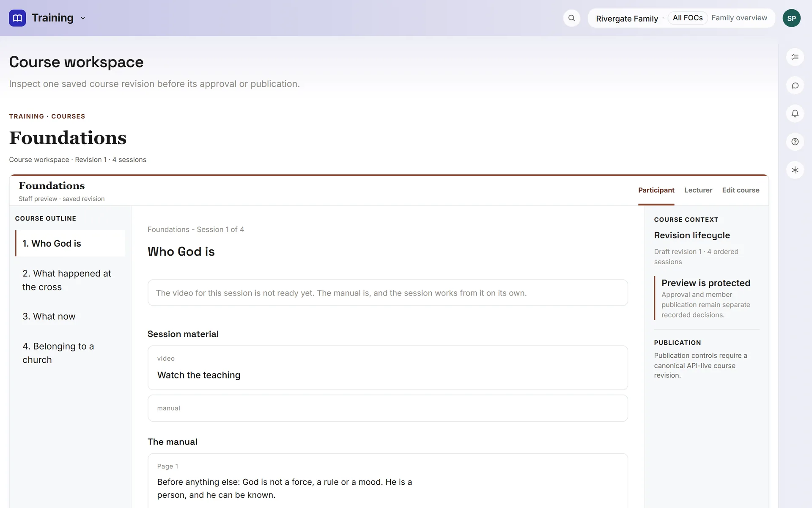Click the Preview is protected heading
The height and width of the screenshot is (508, 812).
tap(705, 283)
